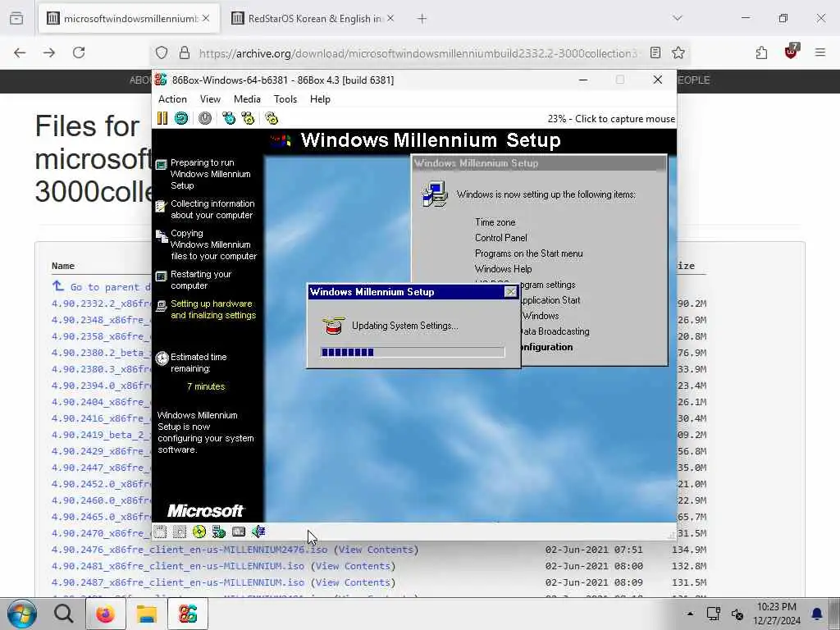Click the sound speaker status icon
This screenshot has width=840, height=630.
(x=258, y=532)
